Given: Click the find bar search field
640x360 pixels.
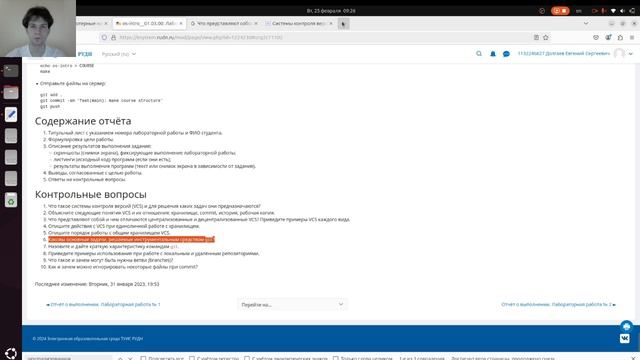Looking at the screenshot, I should pyautogui.click(x=68, y=358).
